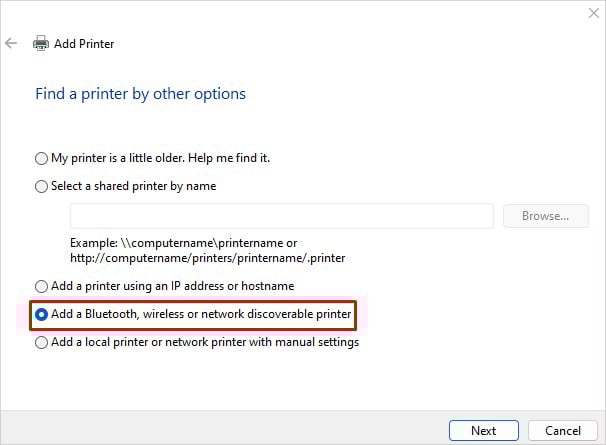Click the example \\computername\printername text
Screen dimensions: 606x445
point(184,243)
